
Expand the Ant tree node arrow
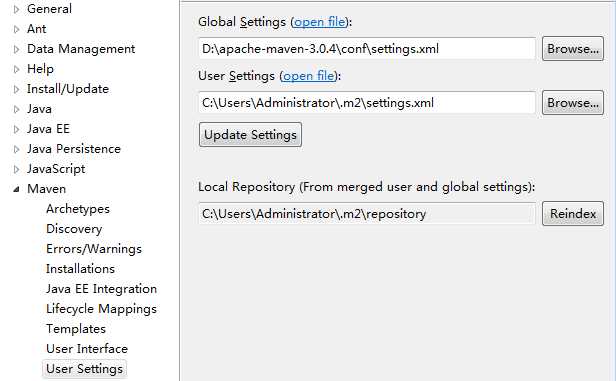[16, 29]
